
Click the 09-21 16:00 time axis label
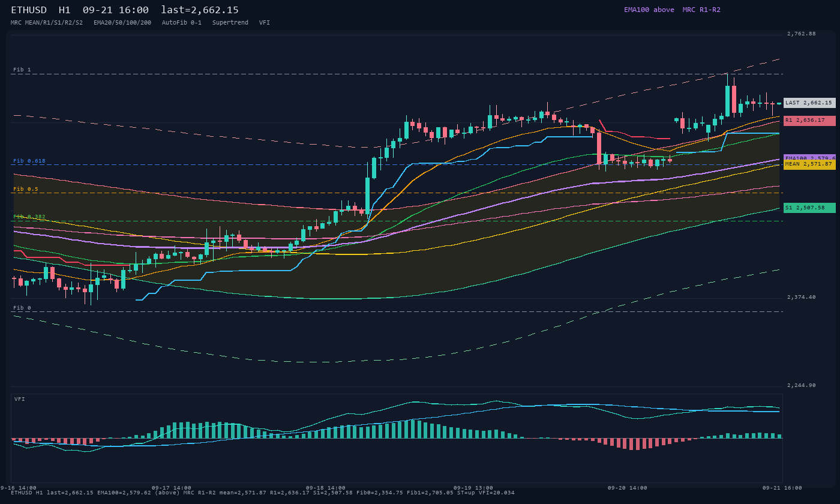point(782,488)
